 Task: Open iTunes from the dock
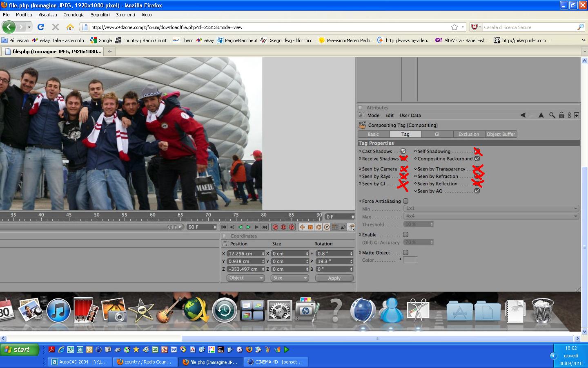pyautogui.click(x=58, y=310)
